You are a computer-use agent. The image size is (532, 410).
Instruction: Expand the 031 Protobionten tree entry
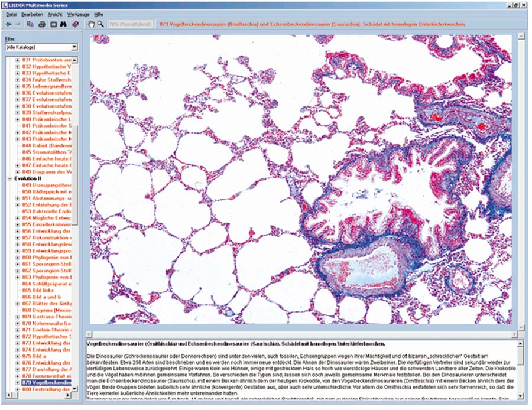click(x=18, y=60)
